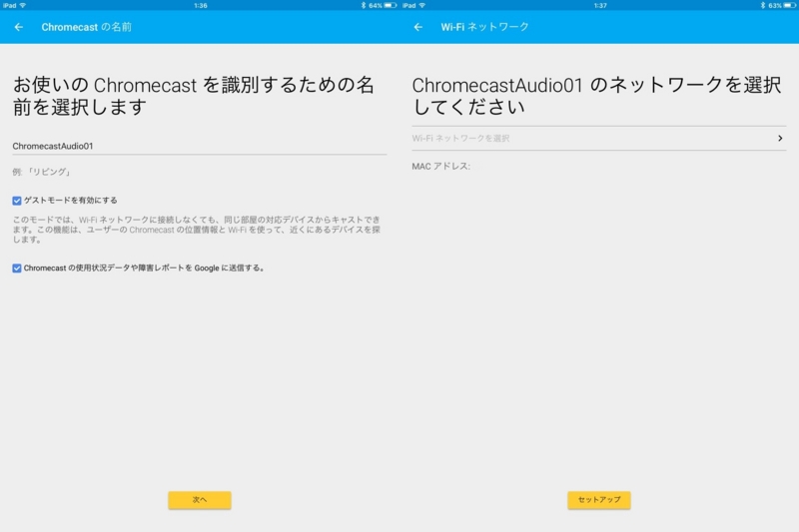Click the 例:「リビング」 hint text
Viewport: 799px width, 532px height.
(41, 172)
